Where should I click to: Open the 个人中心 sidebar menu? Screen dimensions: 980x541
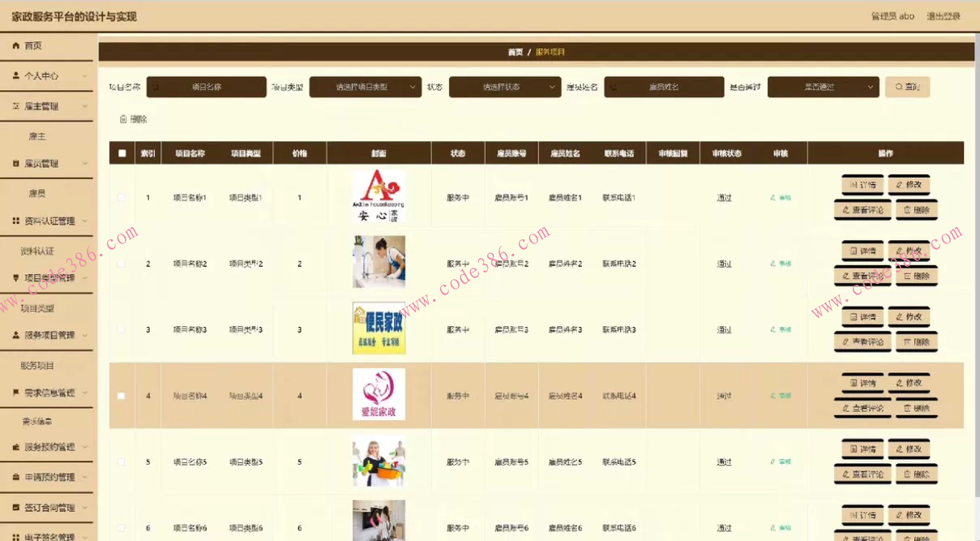(46, 75)
